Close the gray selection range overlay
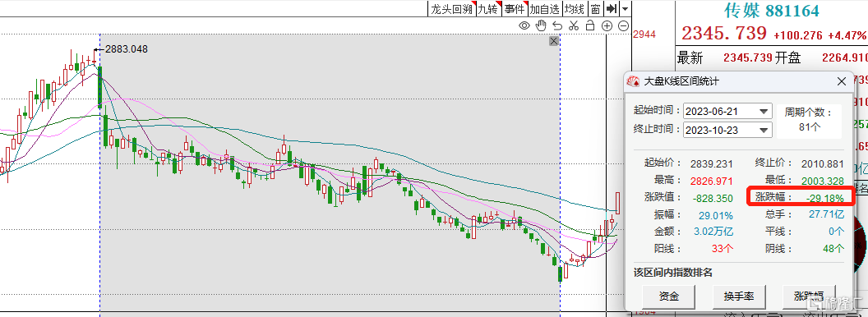 click(553, 42)
